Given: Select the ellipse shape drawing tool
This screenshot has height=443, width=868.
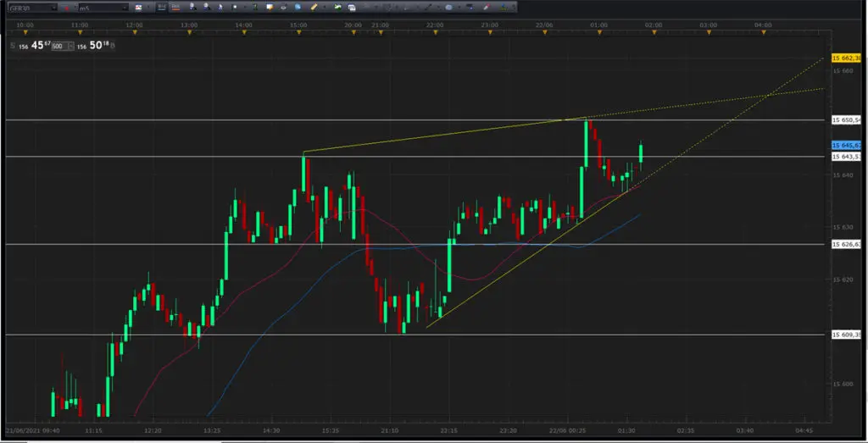Looking at the screenshot, I should [449, 7].
